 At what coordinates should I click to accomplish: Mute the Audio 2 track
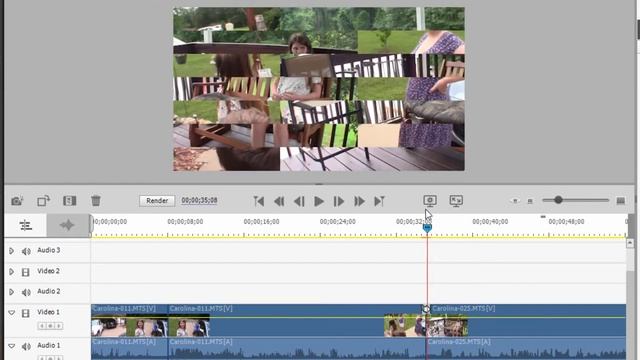tap(26, 293)
